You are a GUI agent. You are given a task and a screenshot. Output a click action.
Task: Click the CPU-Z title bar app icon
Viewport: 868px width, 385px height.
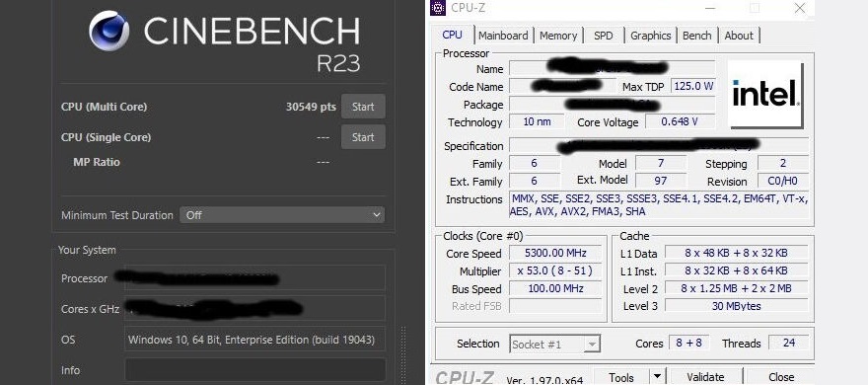438,8
